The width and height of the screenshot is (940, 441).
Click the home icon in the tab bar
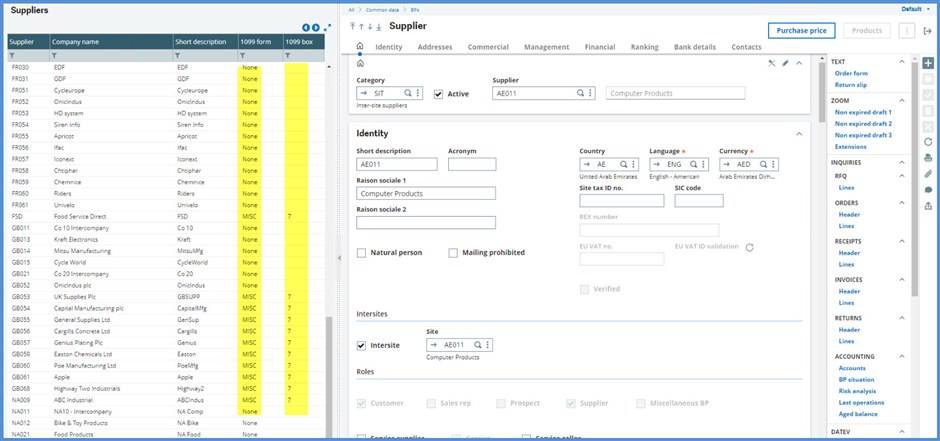coord(360,46)
